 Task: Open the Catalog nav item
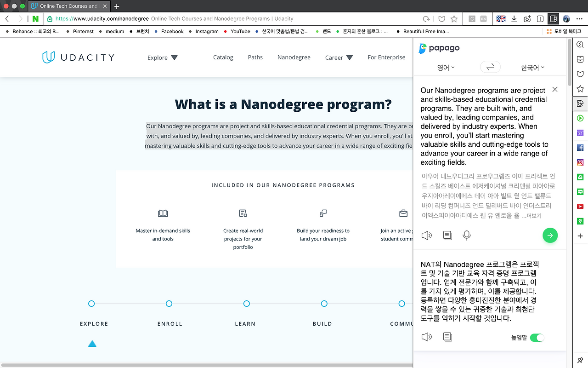pyautogui.click(x=223, y=57)
